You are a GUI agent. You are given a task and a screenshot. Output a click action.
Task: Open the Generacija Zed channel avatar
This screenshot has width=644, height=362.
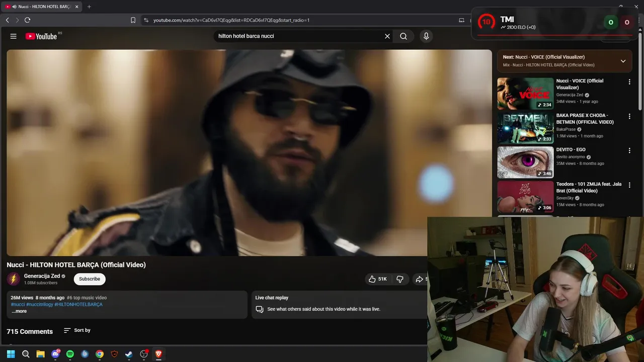14,279
